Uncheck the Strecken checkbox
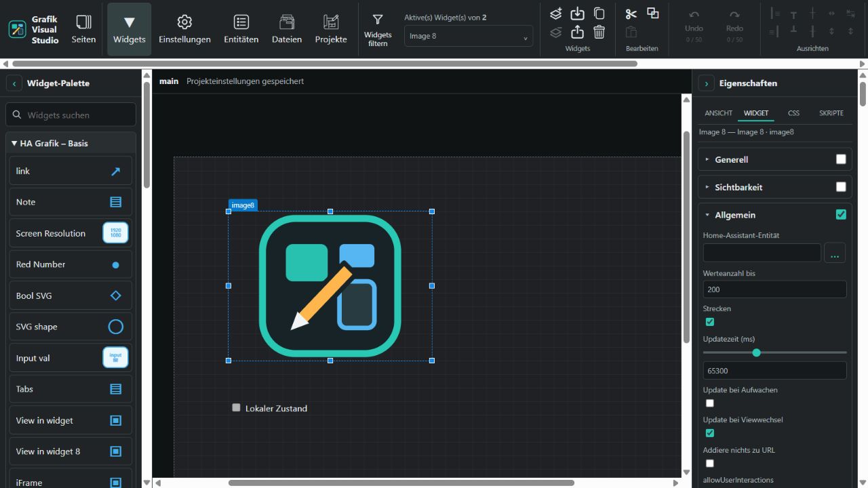The width and height of the screenshot is (868, 488). click(x=710, y=322)
